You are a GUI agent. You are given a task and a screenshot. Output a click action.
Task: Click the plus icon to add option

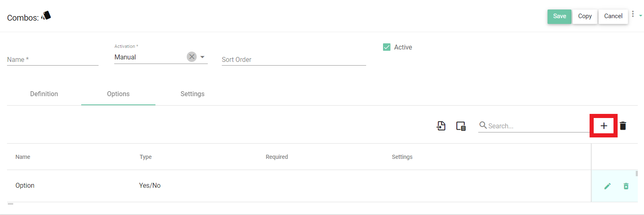[x=604, y=126]
